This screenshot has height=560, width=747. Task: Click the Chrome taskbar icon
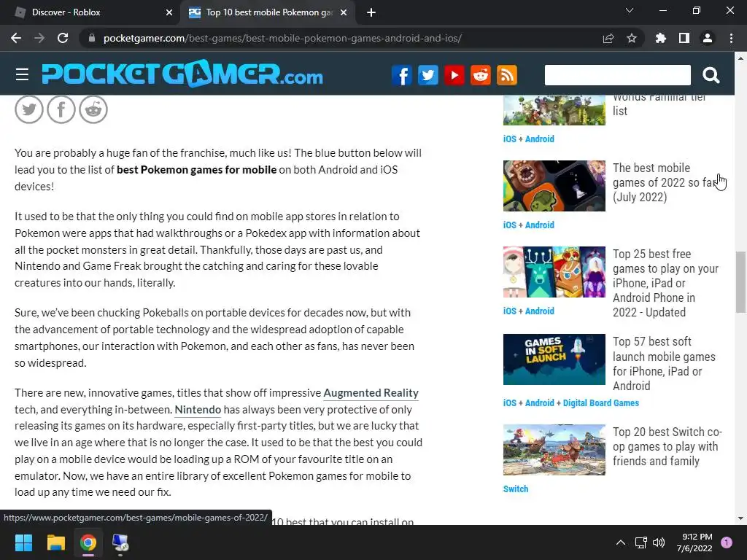point(88,542)
